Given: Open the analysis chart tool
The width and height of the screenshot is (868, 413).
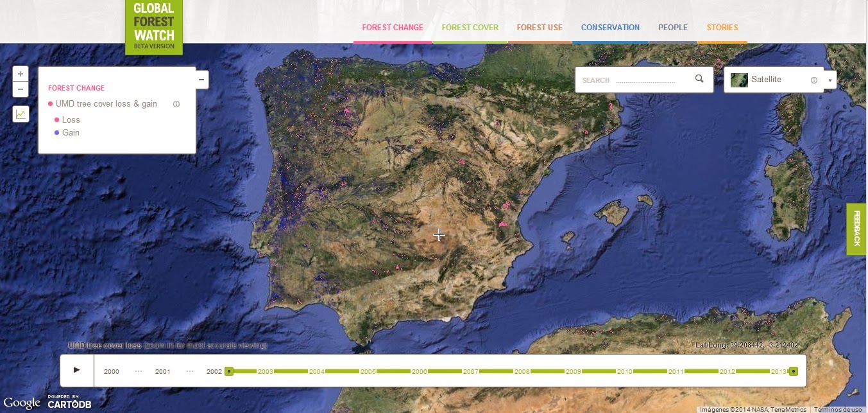Looking at the screenshot, I should tap(21, 114).
